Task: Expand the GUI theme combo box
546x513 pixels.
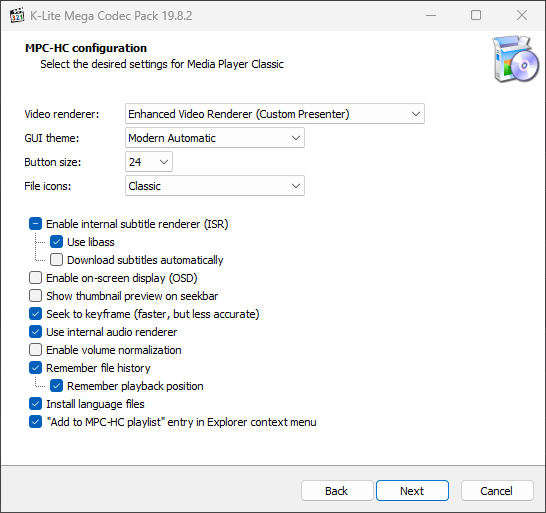Action: 215,138
